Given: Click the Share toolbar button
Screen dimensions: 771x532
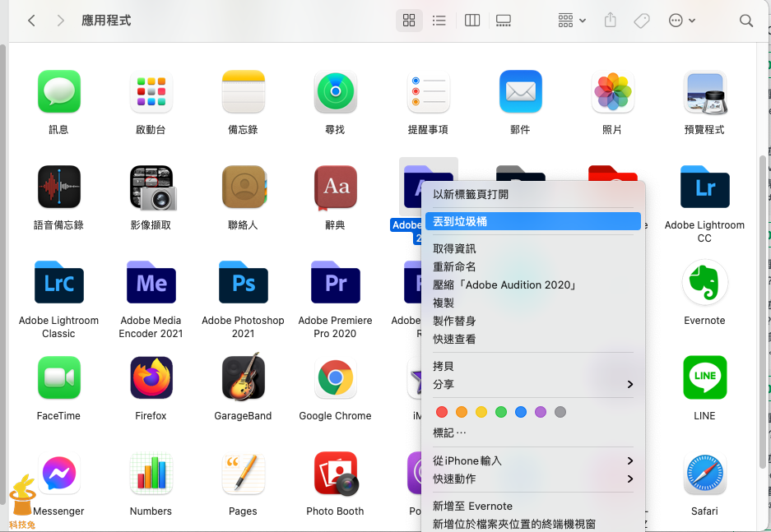Looking at the screenshot, I should coord(611,20).
